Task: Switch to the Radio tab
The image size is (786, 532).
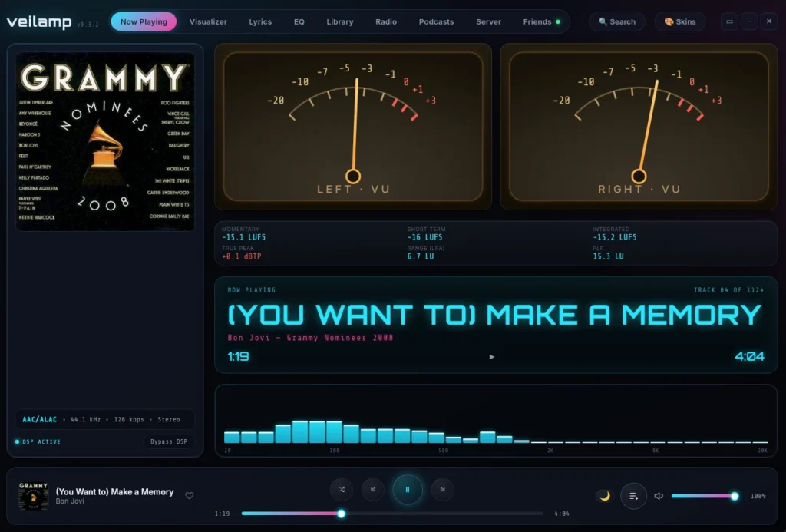Action: point(386,21)
